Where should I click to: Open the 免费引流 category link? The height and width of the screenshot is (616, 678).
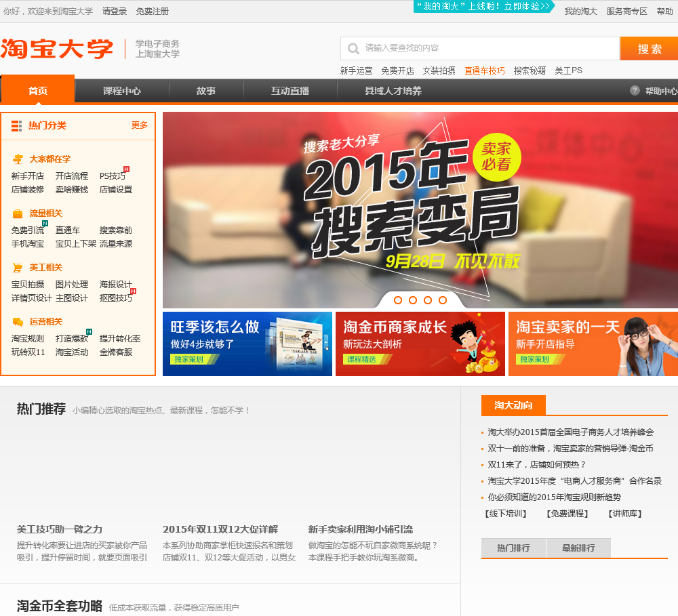pyautogui.click(x=28, y=230)
